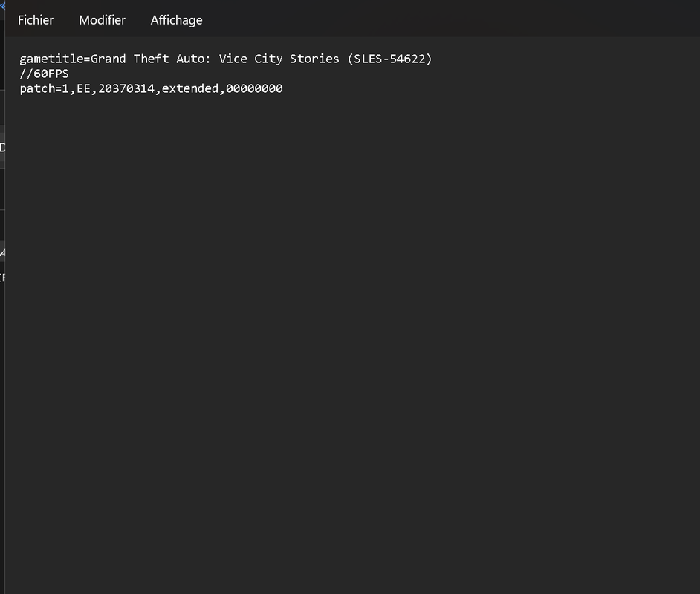Click the word patch on the third line
700x594 pixels.
click(x=37, y=89)
